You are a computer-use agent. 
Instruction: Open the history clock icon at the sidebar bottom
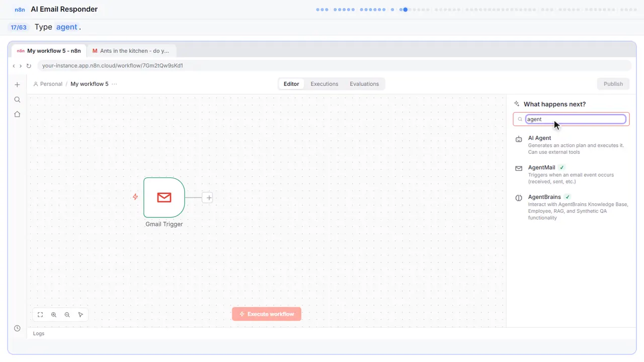[17, 328]
